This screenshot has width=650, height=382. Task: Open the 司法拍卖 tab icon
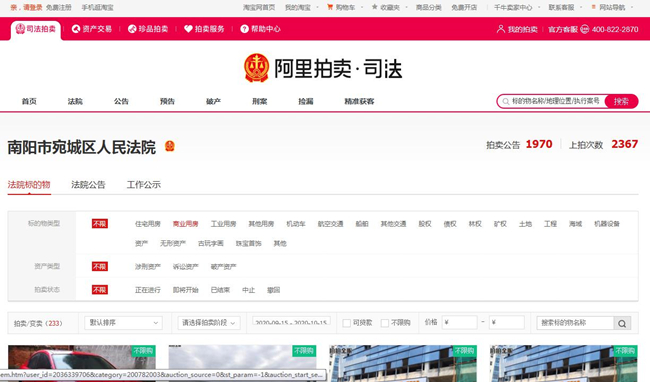click(20, 29)
